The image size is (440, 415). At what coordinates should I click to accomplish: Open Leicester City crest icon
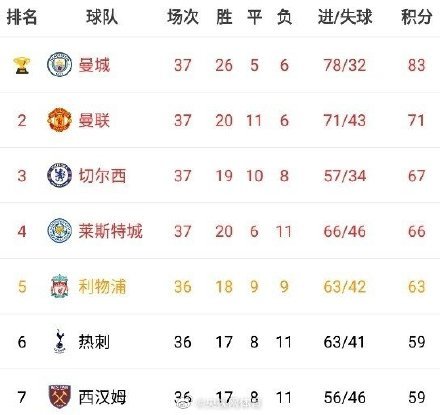click(x=60, y=231)
